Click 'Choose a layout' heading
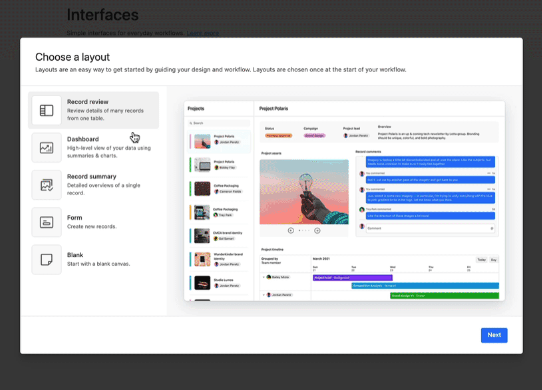The width and height of the screenshot is (542, 390). point(72,57)
